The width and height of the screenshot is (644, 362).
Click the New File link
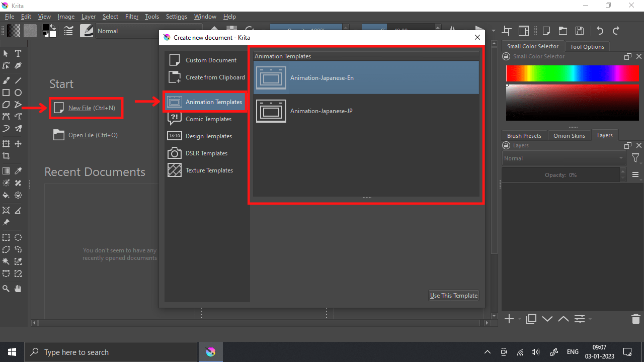(79, 108)
